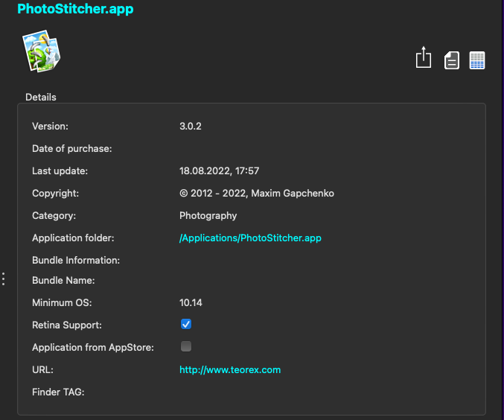Screen dimensions: 504x420
Task: Click the Copyright: label
Action: 55,194
